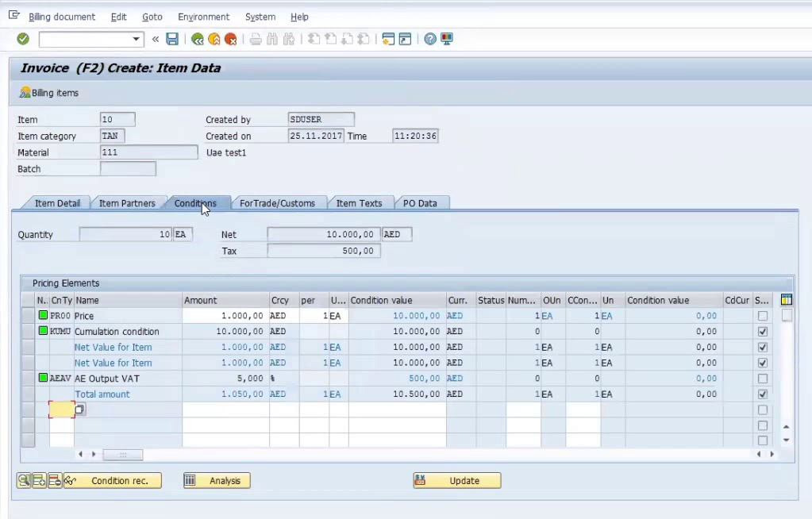Click the Amount column header
Image resolution: width=812 pixels, height=519 pixels.
click(x=225, y=300)
